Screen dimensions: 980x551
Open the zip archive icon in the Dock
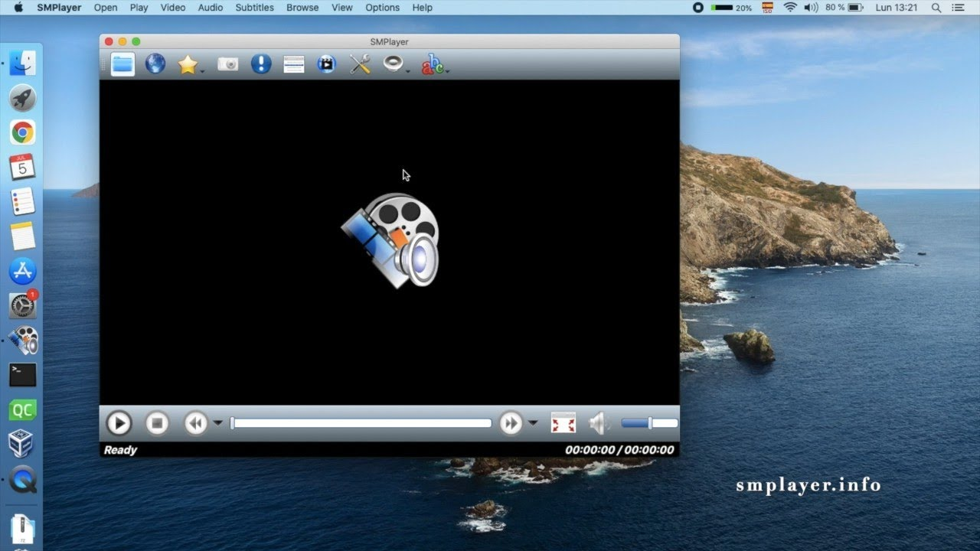point(23,530)
